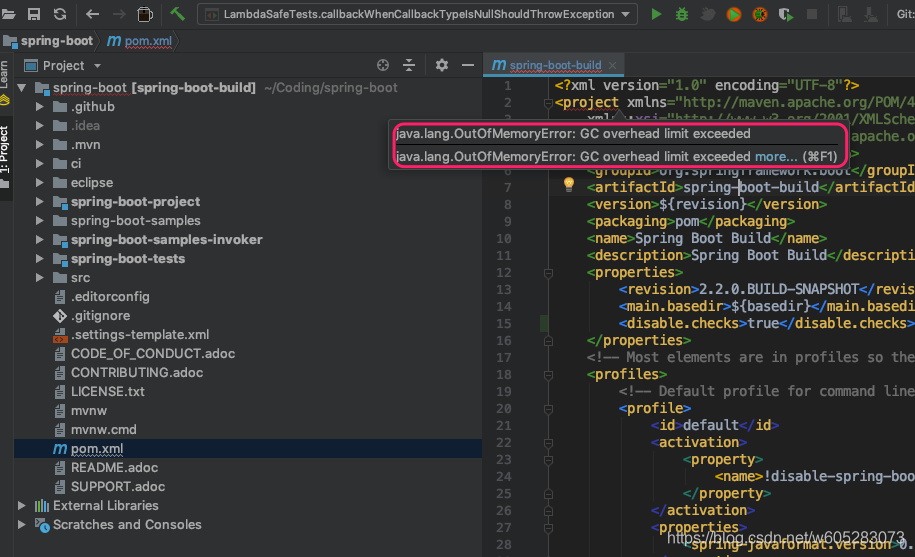Expand the .mvn folder
The width and height of the screenshot is (915, 557).
pos(40,145)
